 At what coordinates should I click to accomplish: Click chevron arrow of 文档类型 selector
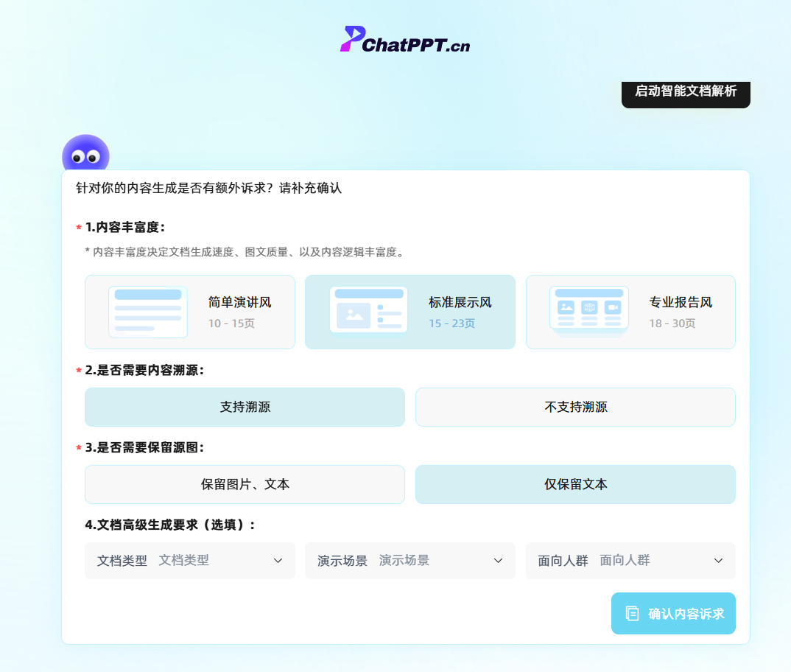(x=278, y=561)
